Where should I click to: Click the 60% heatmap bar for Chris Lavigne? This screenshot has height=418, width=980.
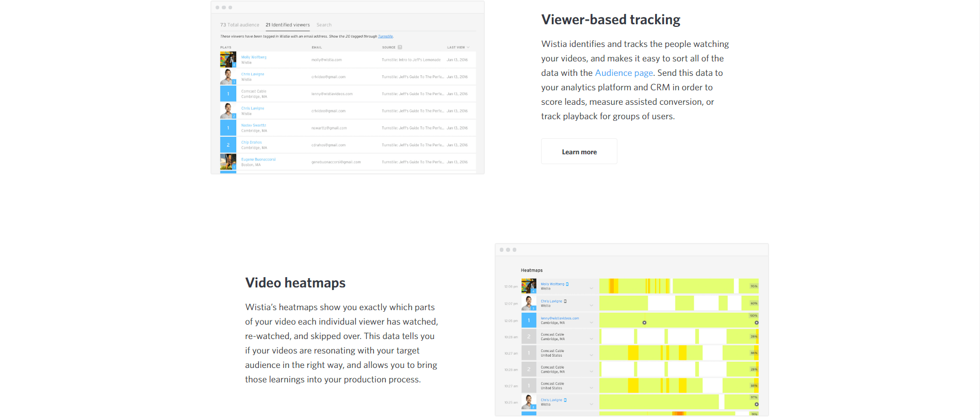coord(679,303)
